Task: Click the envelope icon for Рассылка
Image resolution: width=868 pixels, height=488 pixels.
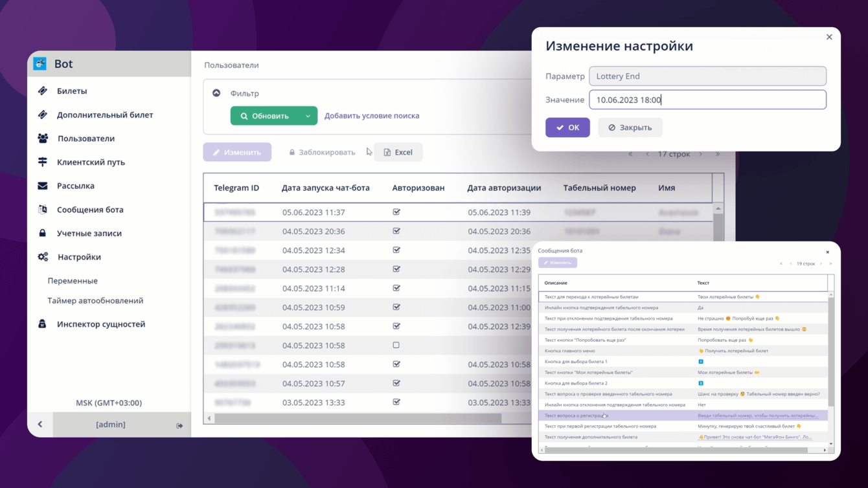Action: point(43,186)
